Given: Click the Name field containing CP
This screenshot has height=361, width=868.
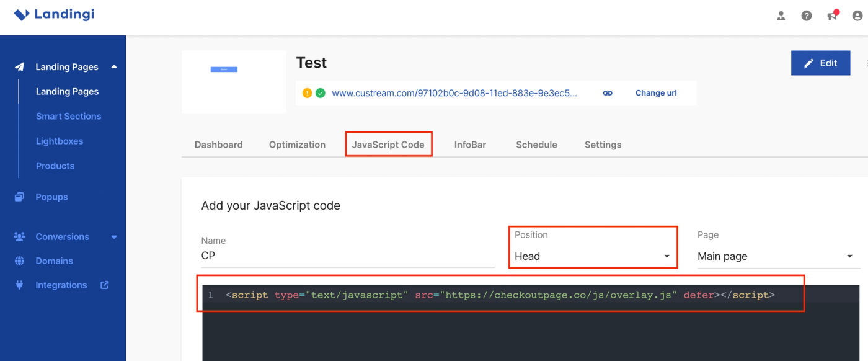Looking at the screenshot, I should pos(348,256).
